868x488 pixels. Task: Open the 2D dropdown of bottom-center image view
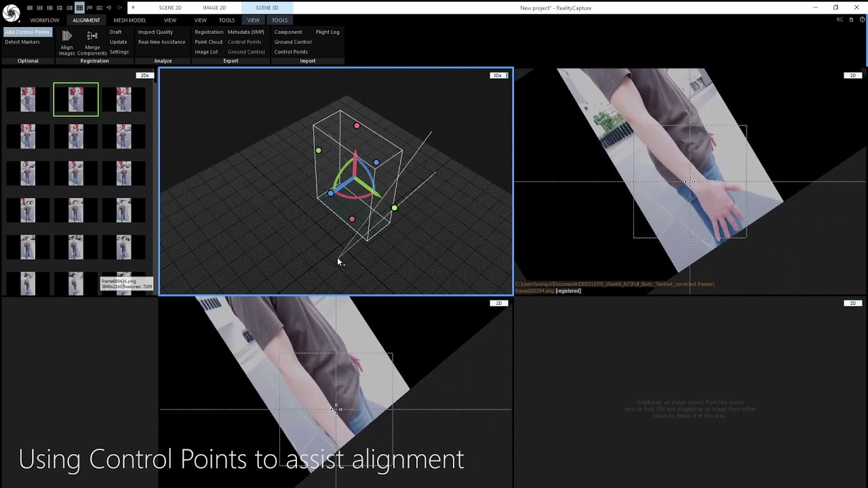coord(499,303)
